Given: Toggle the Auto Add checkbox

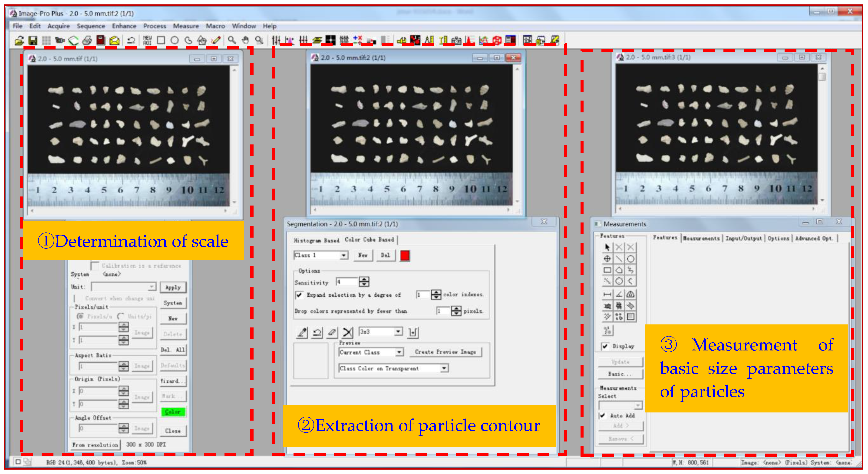Looking at the screenshot, I should 603,415.
